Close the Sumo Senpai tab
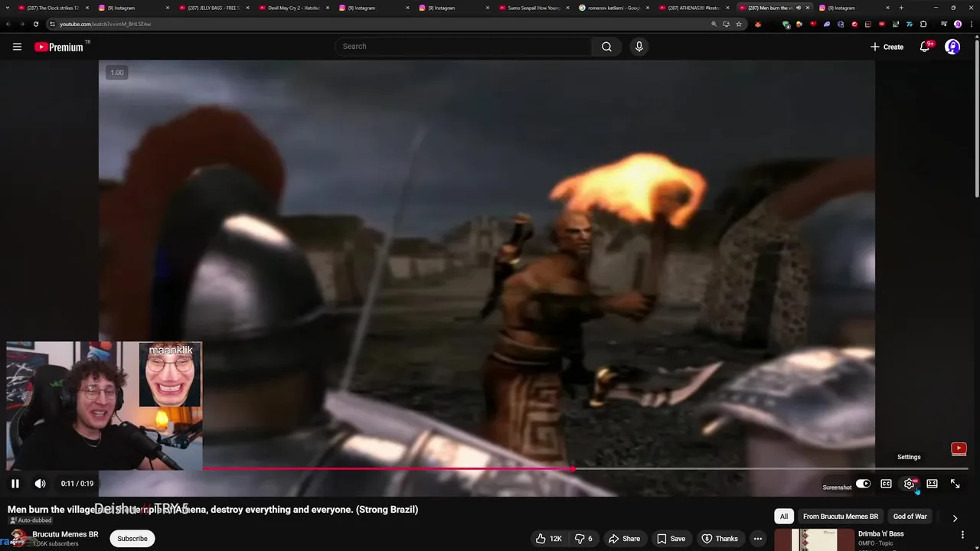Screen dimensions: 980x551 (x=567, y=8)
